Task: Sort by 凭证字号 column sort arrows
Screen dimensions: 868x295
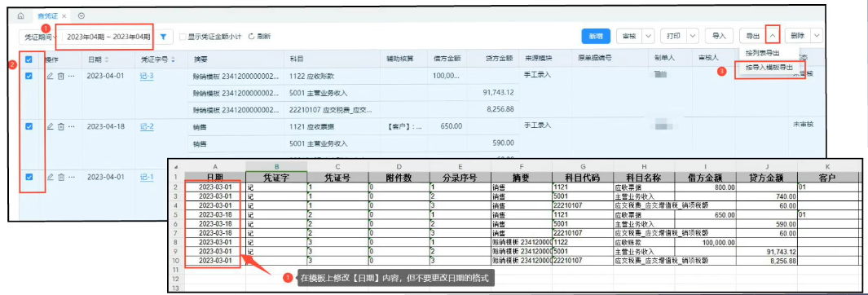Action: point(173,59)
